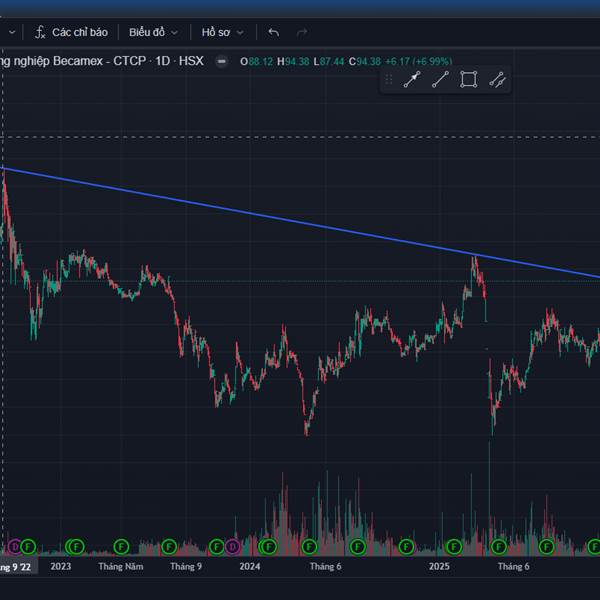Click the leftmost purple D event marker
The height and width of the screenshot is (600, 600).
(x=14, y=546)
